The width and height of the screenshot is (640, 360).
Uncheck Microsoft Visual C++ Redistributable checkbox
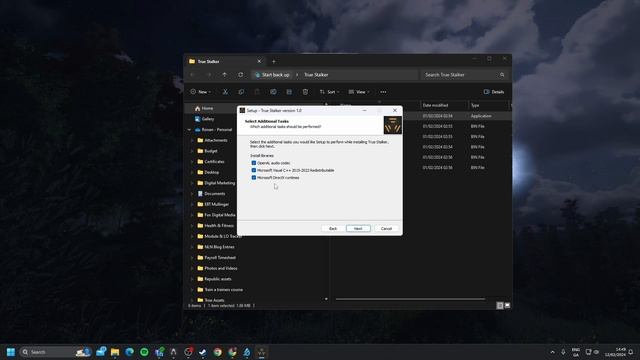pyautogui.click(x=254, y=170)
